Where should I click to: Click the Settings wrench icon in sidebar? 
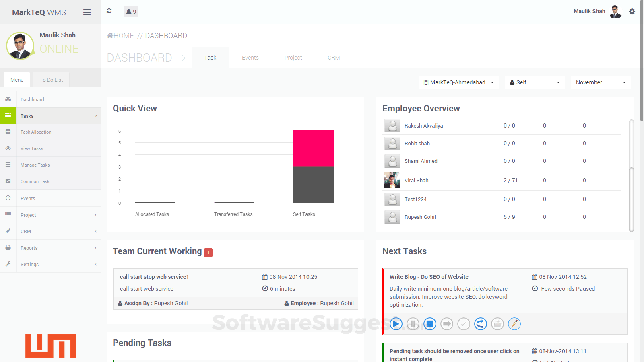[x=8, y=264]
